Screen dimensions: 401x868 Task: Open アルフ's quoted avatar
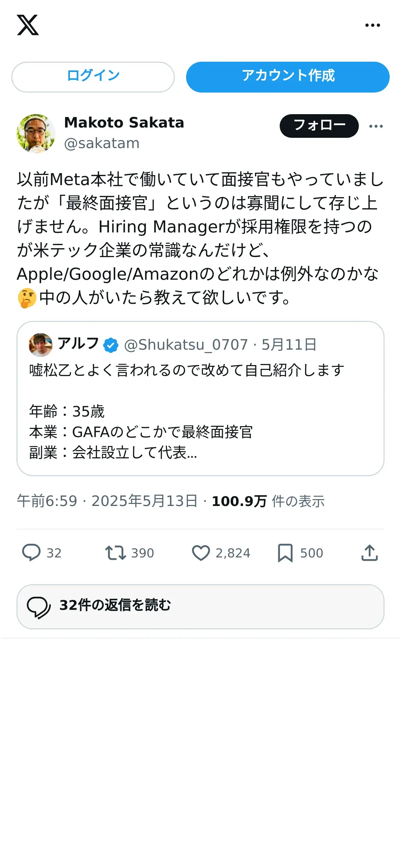click(41, 345)
